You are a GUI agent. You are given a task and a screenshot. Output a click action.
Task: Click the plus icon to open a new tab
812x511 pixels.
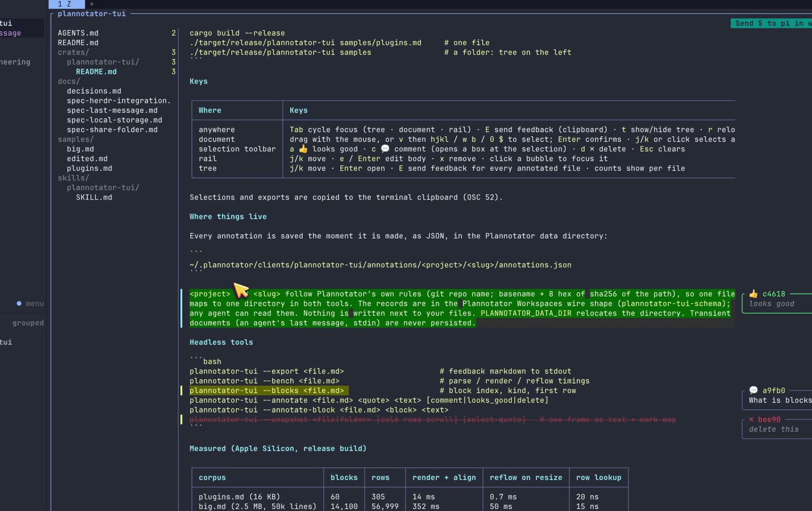tap(92, 4)
